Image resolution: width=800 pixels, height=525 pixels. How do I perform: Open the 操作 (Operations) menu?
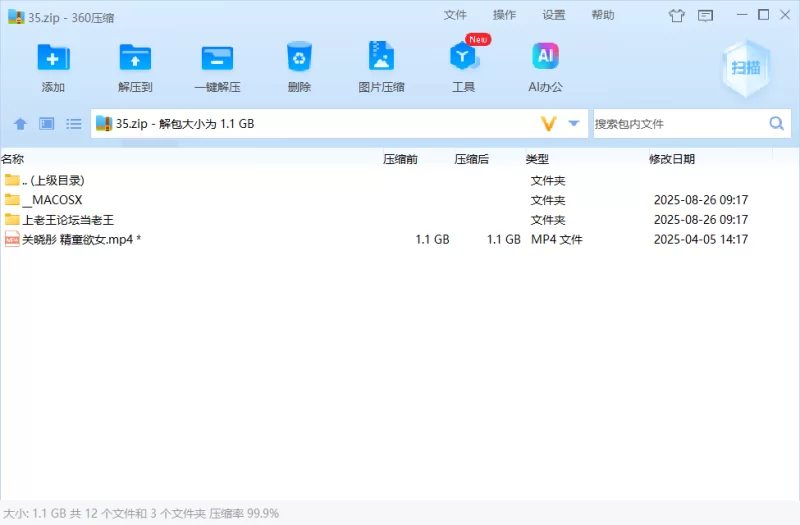tap(504, 15)
